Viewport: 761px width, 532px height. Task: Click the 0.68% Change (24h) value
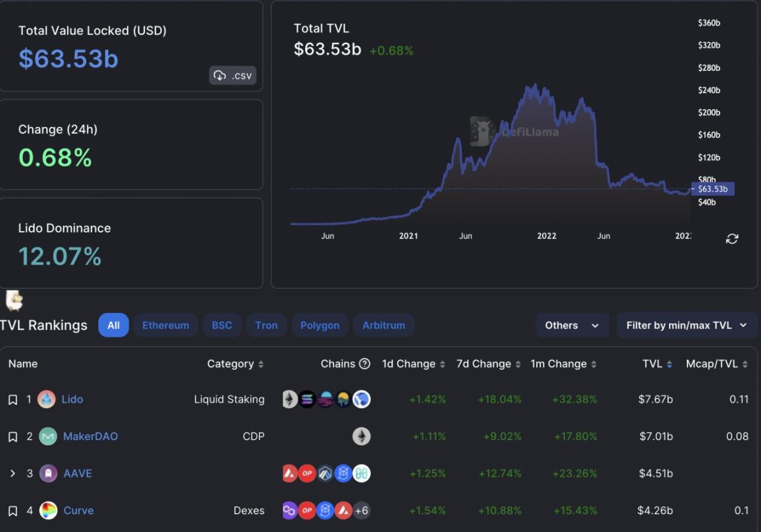click(x=55, y=158)
